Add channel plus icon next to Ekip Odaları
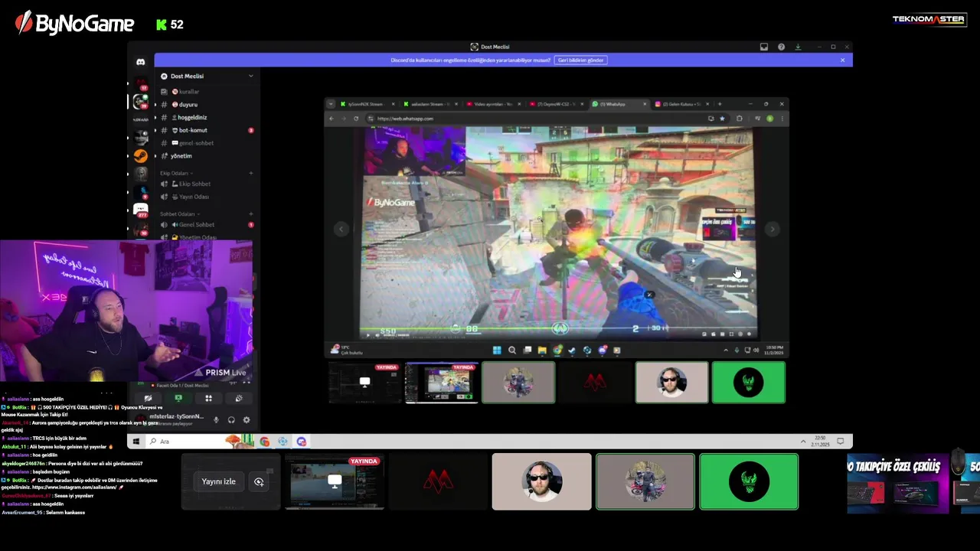The height and width of the screenshot is (551, 980). click(x=250, y=173)
